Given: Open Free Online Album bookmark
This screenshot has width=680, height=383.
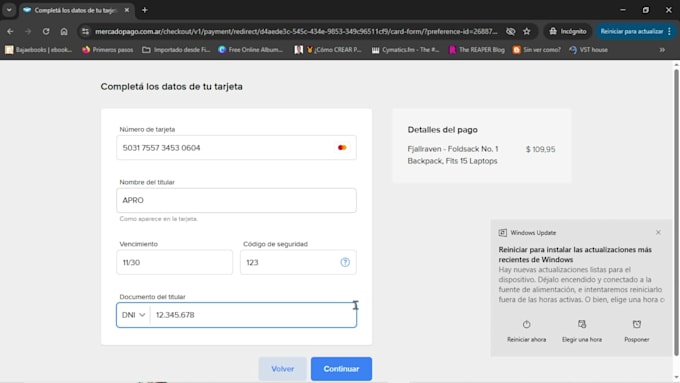Looking at the screenshot, I should (251, 50).
